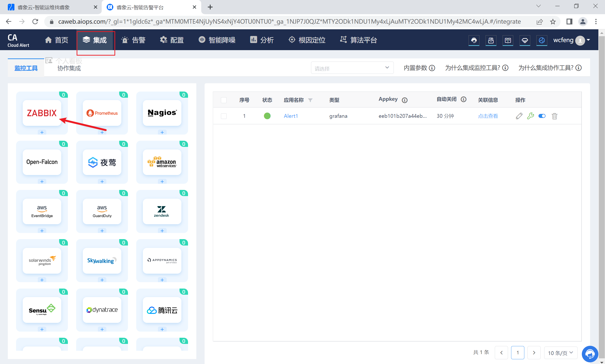Go to the 首页 menu
Image resolution: width=605 pixels, height=364 pixels.
click(57, 40)
